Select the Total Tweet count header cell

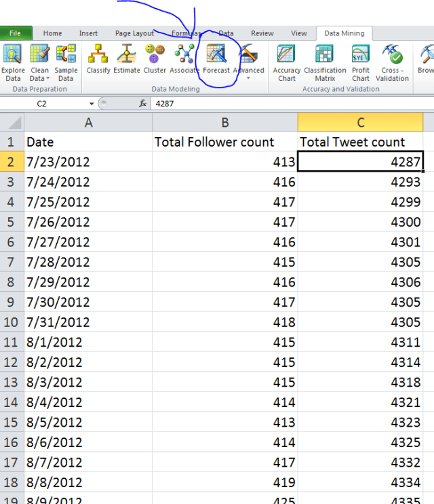tap(361, 142)
